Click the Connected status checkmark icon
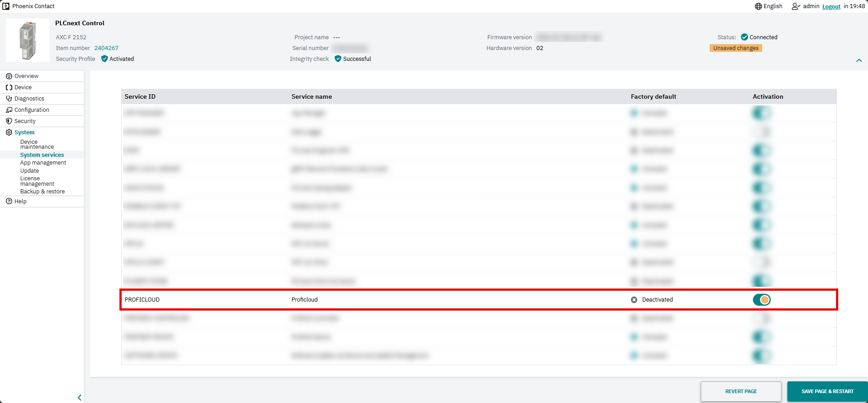Viewport: 868px width, 403px height. 745,37
